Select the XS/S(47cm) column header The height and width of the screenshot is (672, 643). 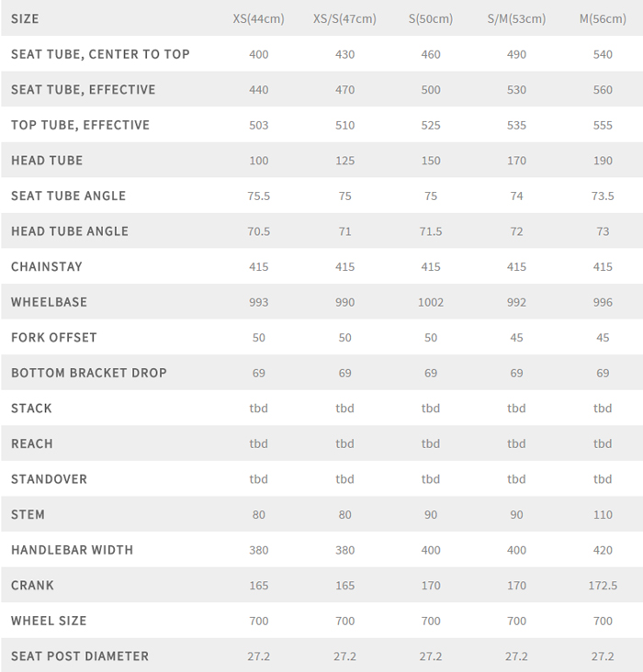[x=344, y=19]
